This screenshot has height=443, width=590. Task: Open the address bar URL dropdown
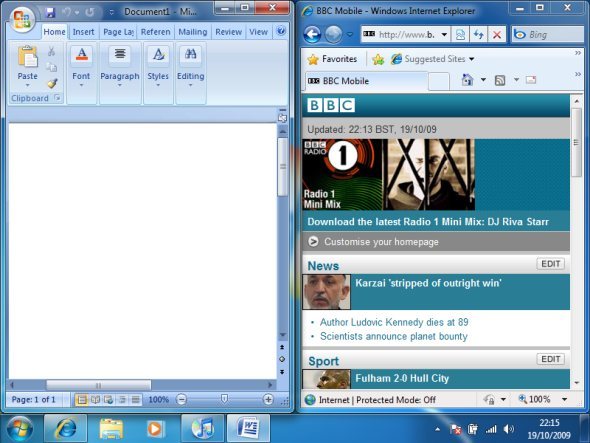(444, 35)
